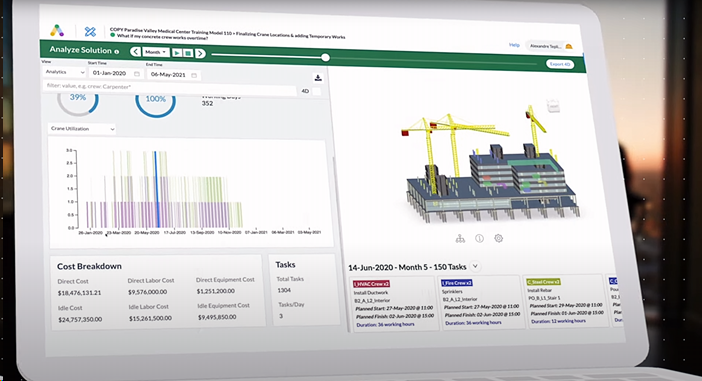
Task: Expand the Analytics view dropdown
Action: tap(64, 72)
